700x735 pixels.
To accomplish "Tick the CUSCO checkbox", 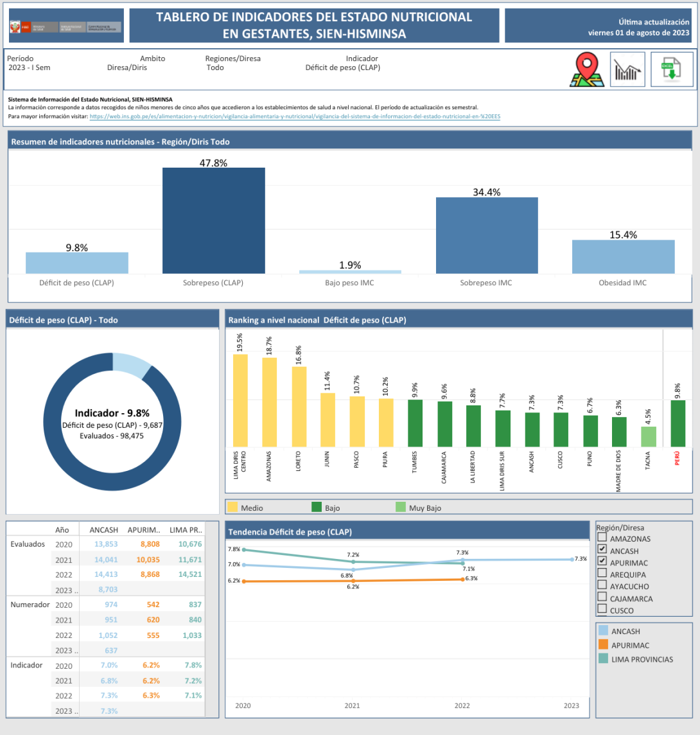I will click(602, 610).
